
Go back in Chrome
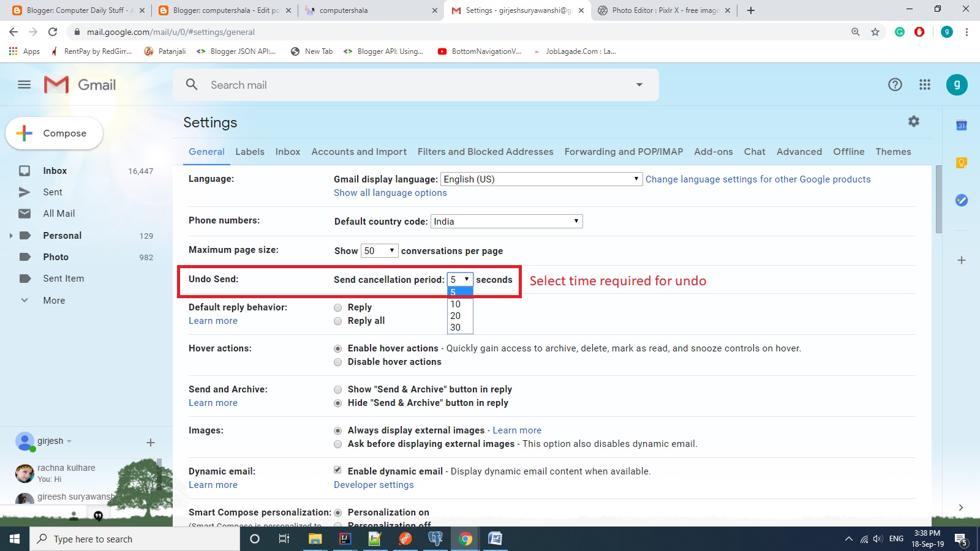pyautogui.click(x=13, y=32)
